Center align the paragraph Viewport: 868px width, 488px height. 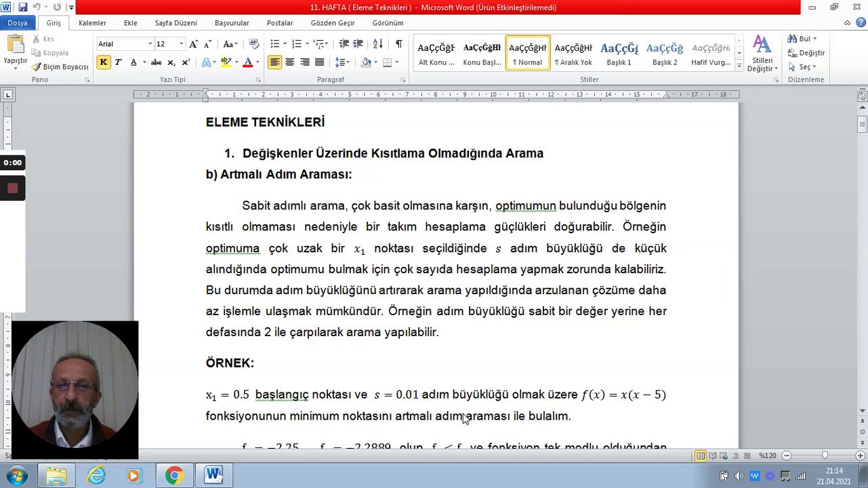pos(289,62)
